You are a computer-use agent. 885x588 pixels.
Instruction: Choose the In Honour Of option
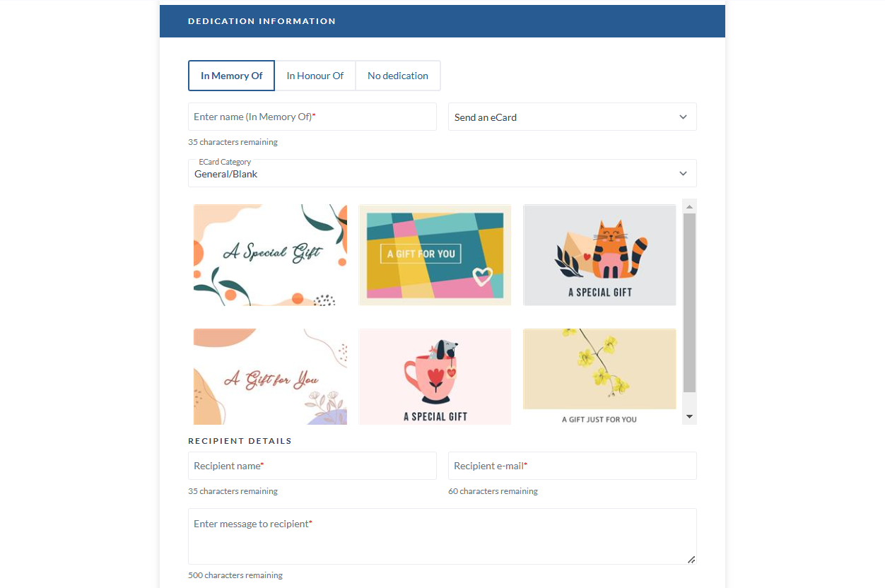tap(315, 76)
